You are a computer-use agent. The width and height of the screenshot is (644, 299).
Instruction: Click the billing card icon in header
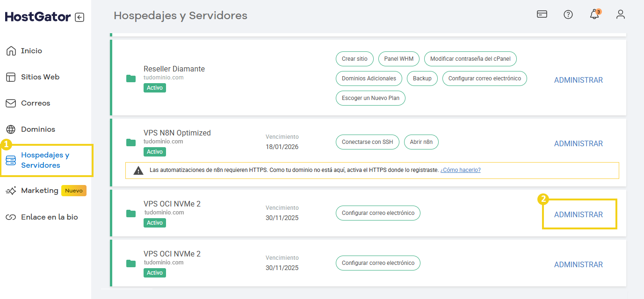(542, 14)
